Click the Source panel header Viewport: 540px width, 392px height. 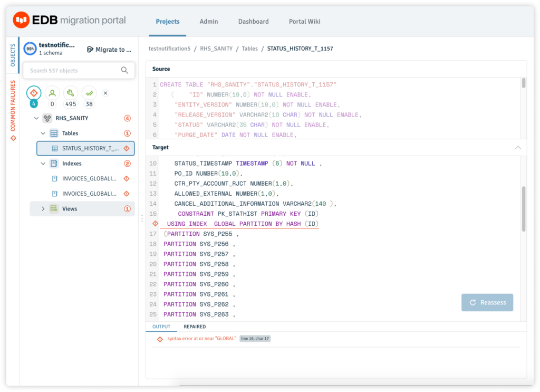pos(336,69)
